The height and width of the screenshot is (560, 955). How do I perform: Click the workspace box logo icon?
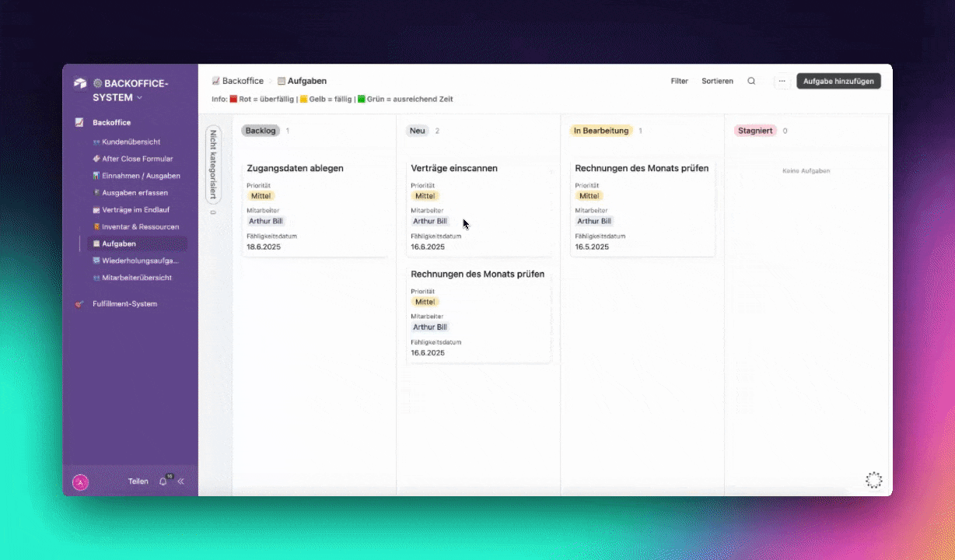80,84
